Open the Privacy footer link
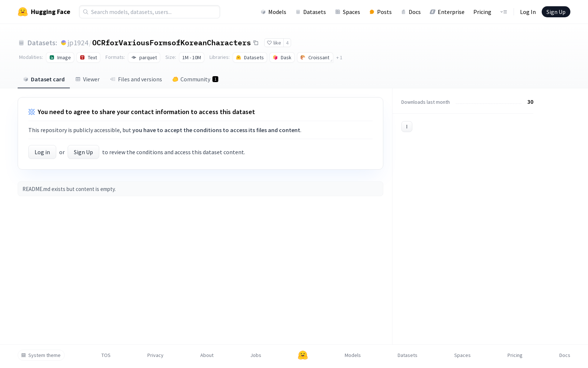 155,355
